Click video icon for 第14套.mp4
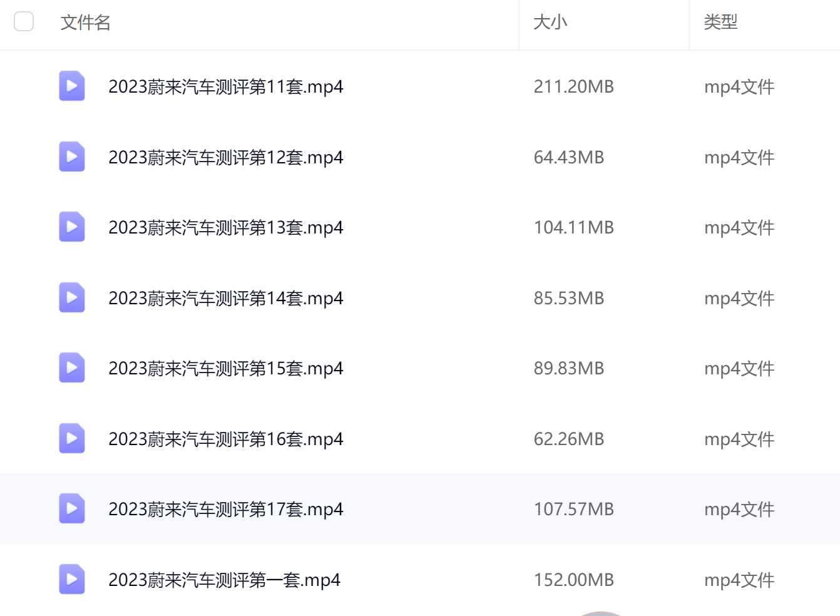Screen dimensions: 840x616 72,298
